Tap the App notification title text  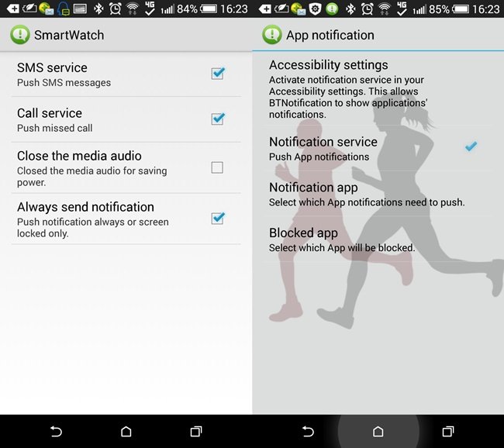[x=330, y=36]
